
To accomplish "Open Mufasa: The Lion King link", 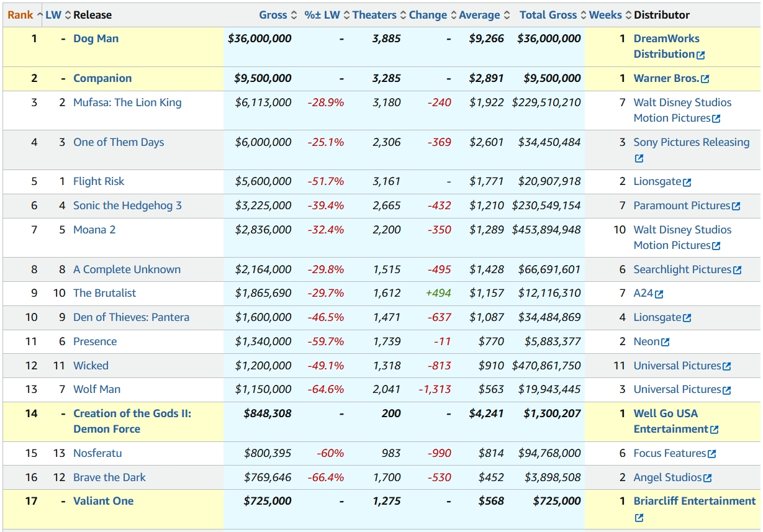I will point(127,102).
